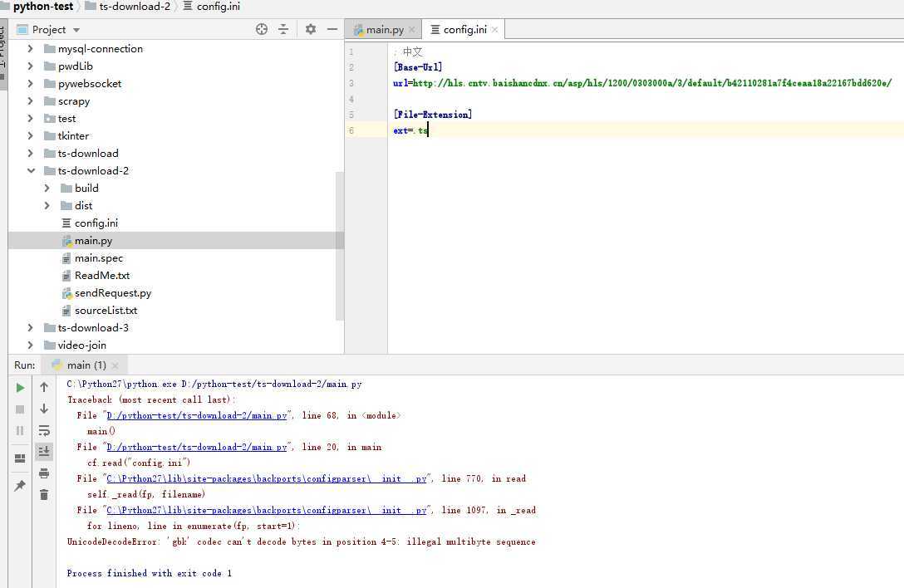Click the locate/scroll from source target icon
This screenshot has height=588, width=904.
[262, 29]
